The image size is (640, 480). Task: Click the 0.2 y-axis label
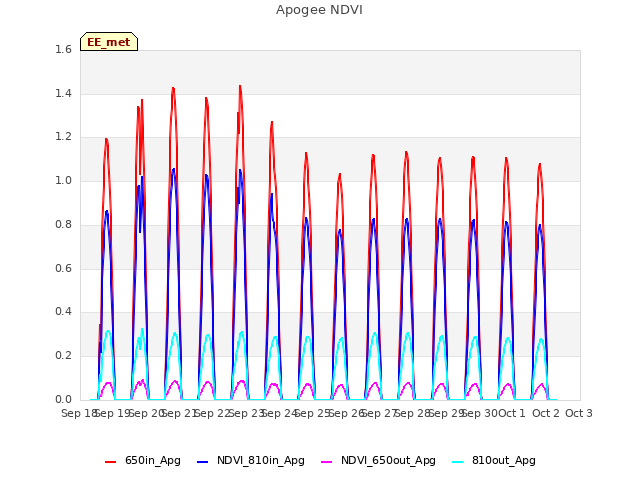(x=63, y=356)
